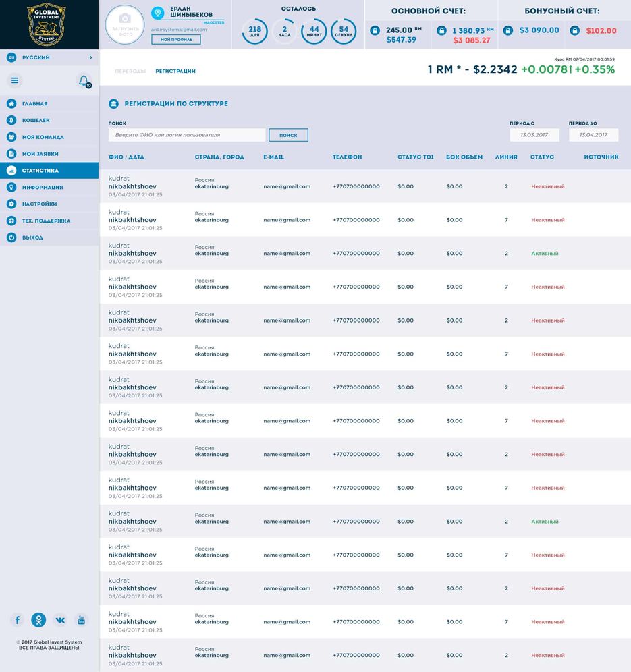Sort by Телефон column header
The image size is (631, 672).
pos(348,157)
